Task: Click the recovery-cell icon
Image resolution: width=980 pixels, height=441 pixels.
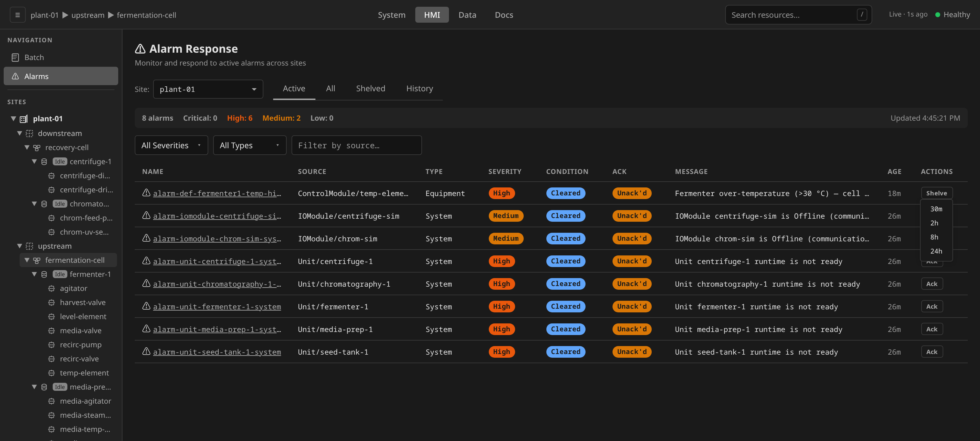Action: pyautogui.click(x=36, y=147)
